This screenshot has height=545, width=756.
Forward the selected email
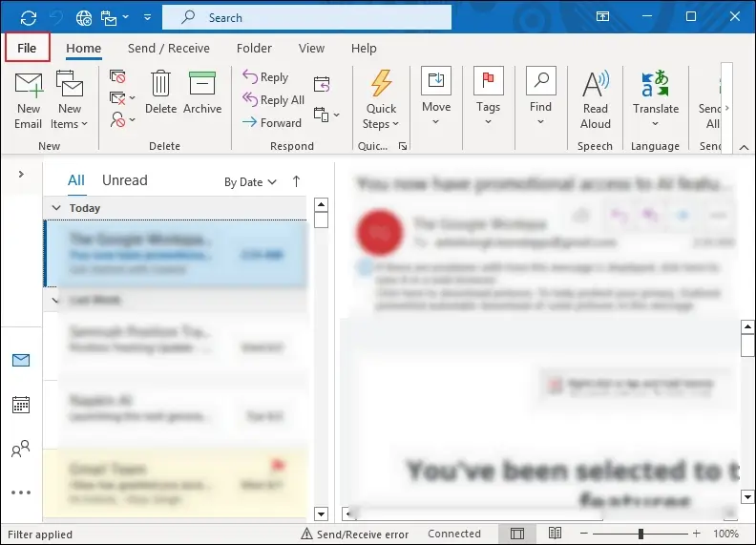[x=272, y=122]
